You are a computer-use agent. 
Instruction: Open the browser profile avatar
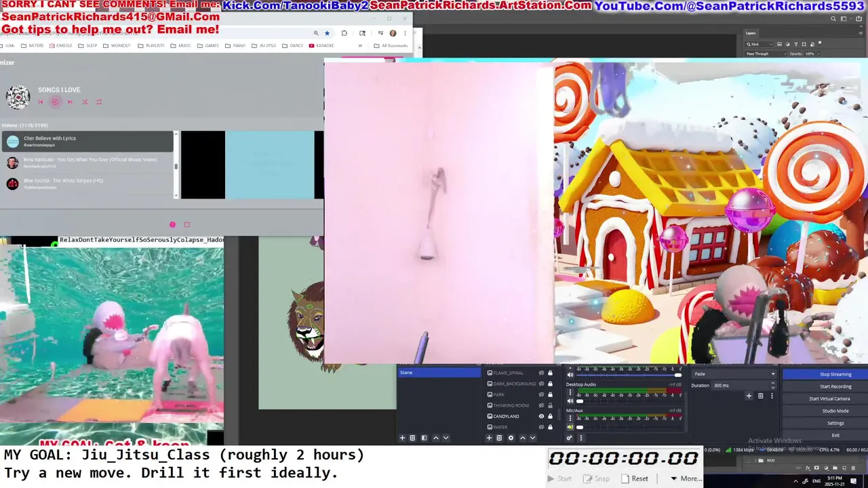pyautogui.click(x=393, y=33)
